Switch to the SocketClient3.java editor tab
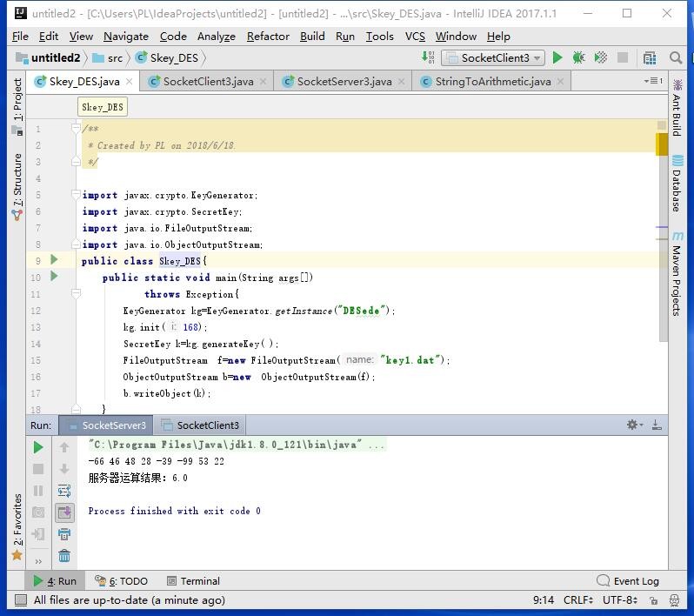 coord(208,82)
